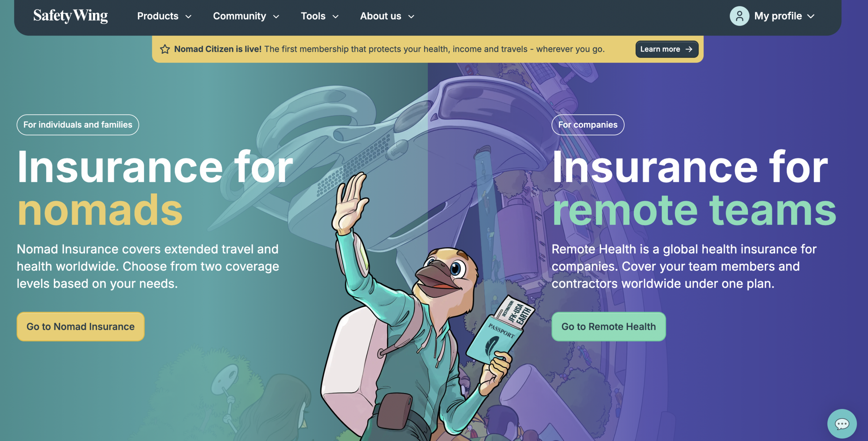
Task: Open the My profile dropdown chevron
Action: click(x=811, y=16)
